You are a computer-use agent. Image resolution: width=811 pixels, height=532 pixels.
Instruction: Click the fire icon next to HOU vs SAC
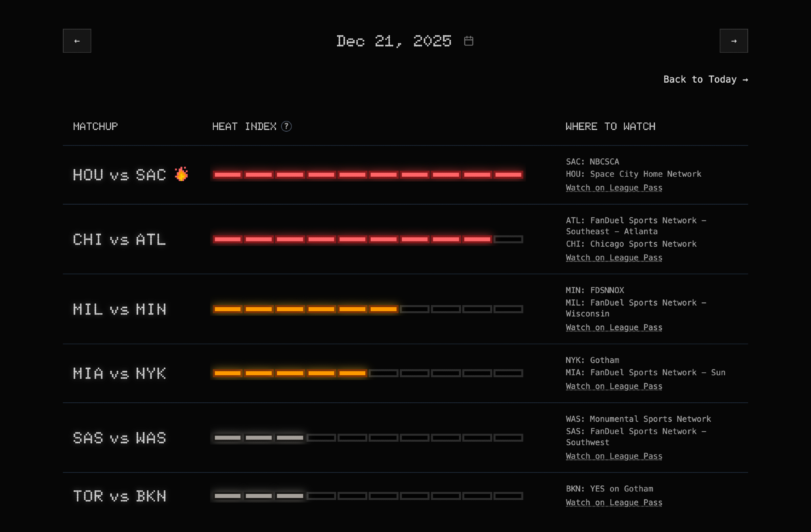tap(181, 174)
